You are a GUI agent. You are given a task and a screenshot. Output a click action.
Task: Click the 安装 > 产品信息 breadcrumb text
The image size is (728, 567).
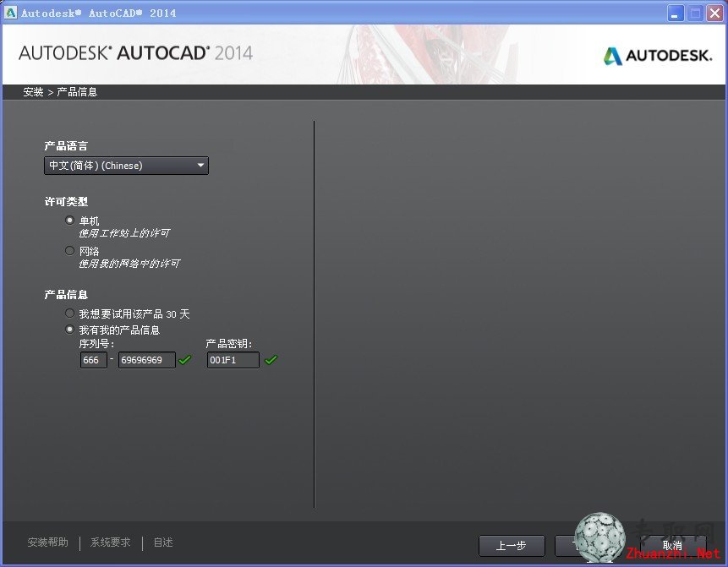click(x=60, y=92)
